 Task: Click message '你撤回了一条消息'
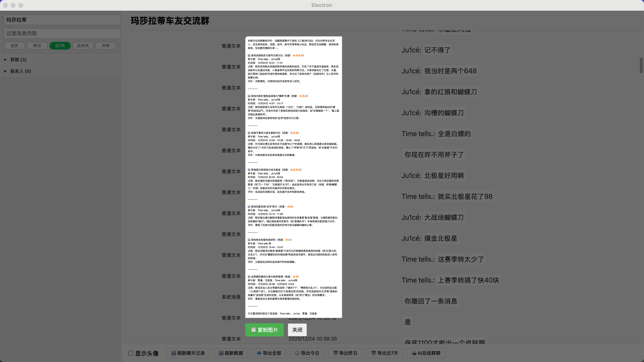[x=431, y=301]
